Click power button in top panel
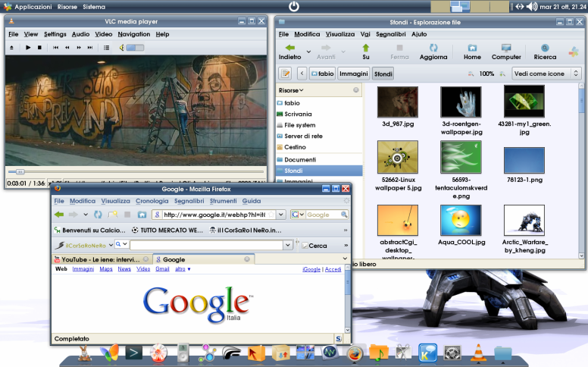588x367 pixels. point(294,6)
